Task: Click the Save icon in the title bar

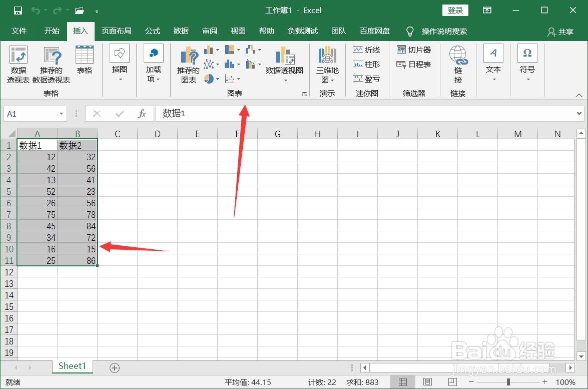Action: pos(18,11)
